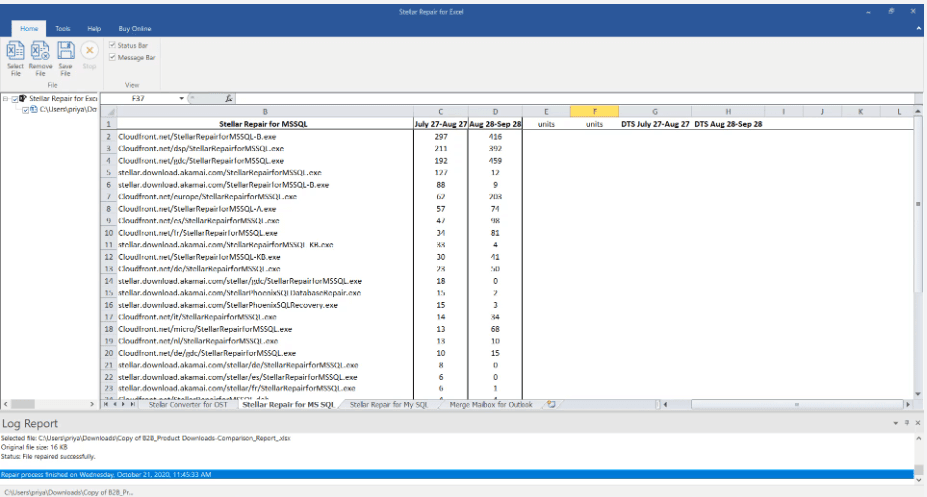Click cell 'Cloudfront.net/StellarRepairforMSSQL-B.exe'
The image size is (927, 497).
tap(265, 137)
